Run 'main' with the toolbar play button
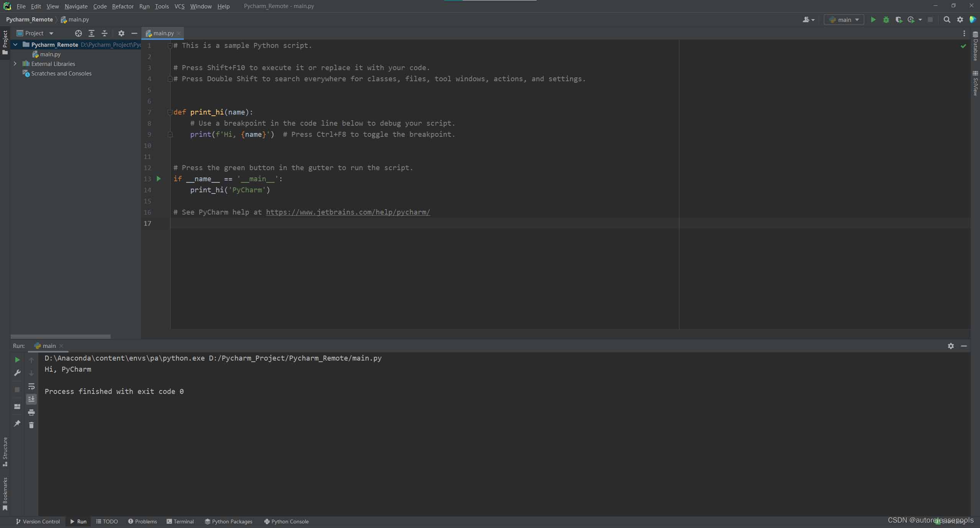 [x=873, y=20]
